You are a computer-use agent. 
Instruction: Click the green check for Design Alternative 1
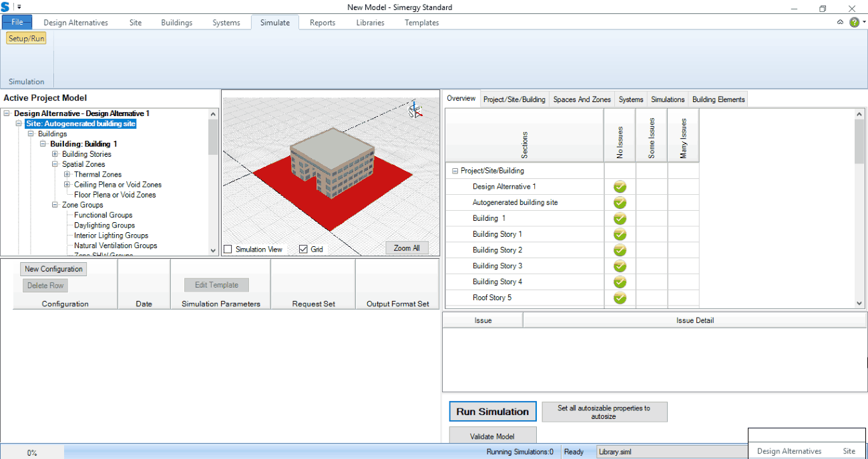620,187
